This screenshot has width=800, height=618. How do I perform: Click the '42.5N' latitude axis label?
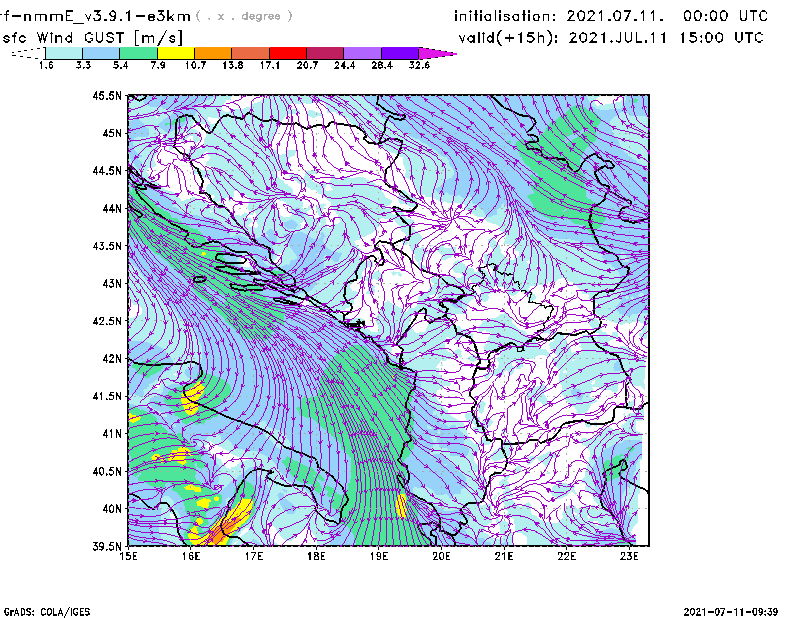click(107, 321)
